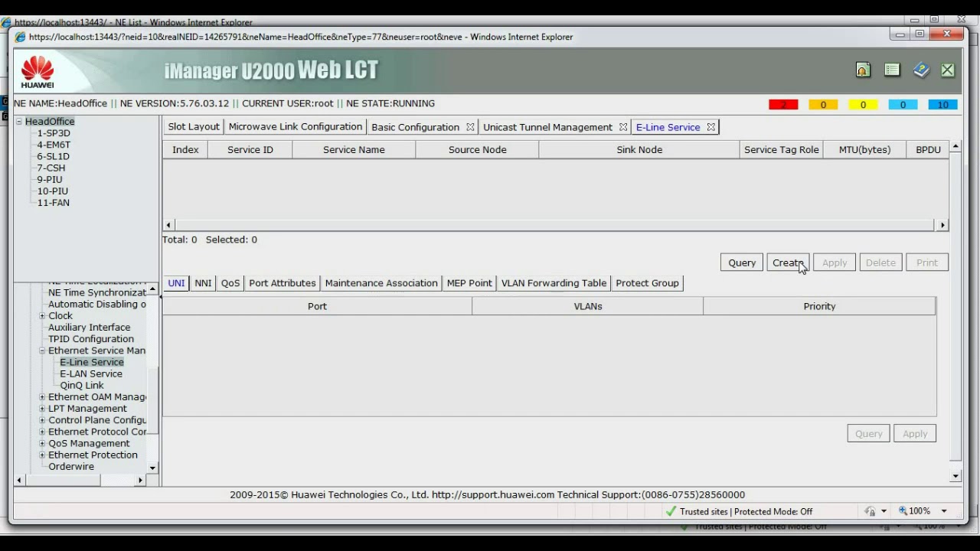
Task: Select the 4-EM6T board in tree
Action: pyautogui.click(x=54, y=145)
